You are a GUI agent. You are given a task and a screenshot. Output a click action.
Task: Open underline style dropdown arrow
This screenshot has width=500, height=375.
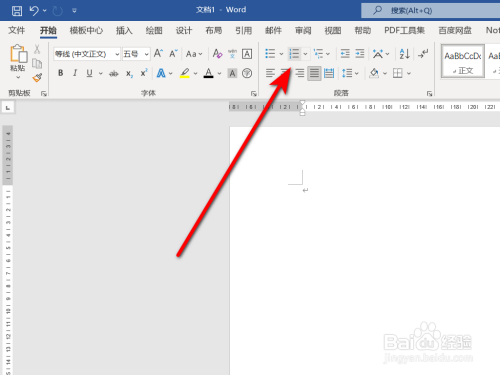(x=100, y=73)
